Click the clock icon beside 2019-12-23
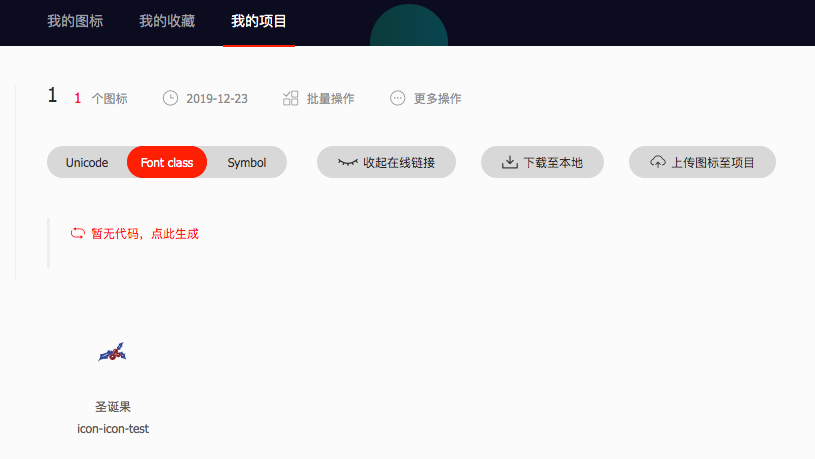This screenshot has height=459, width=815. coord(170,98)
